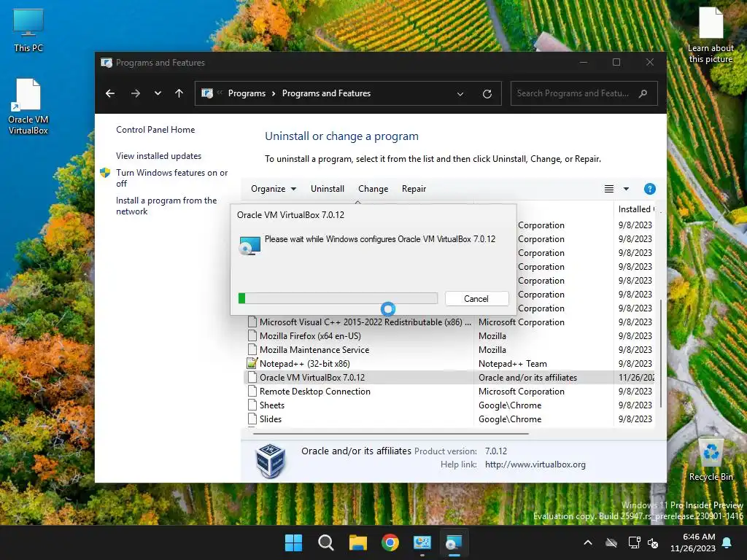Image resolution: width=747 pixels, height=560 pixels.
Task: Go up one folder level
Action: click(179, 93)
